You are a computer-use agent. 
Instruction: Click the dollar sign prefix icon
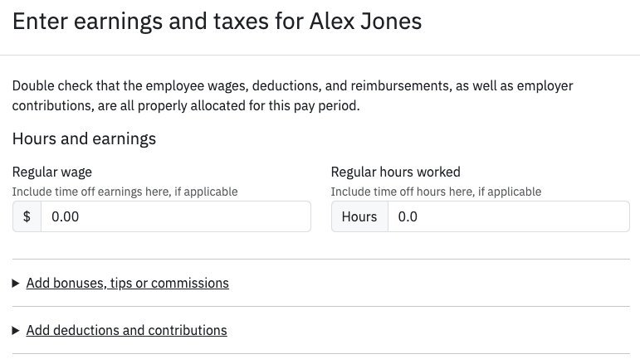27,216
